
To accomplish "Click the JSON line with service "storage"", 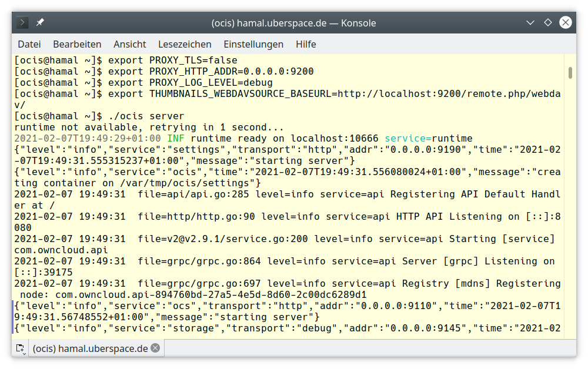I will (x=288, y=328).
